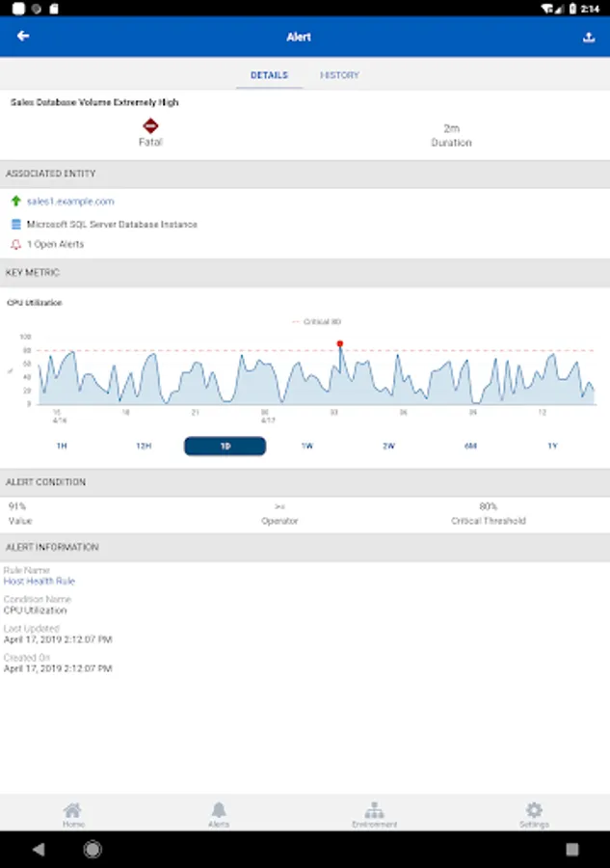Viewport: 610px width, 868px height.
Task: Click the open alerts bell icon
Action: 16,244
